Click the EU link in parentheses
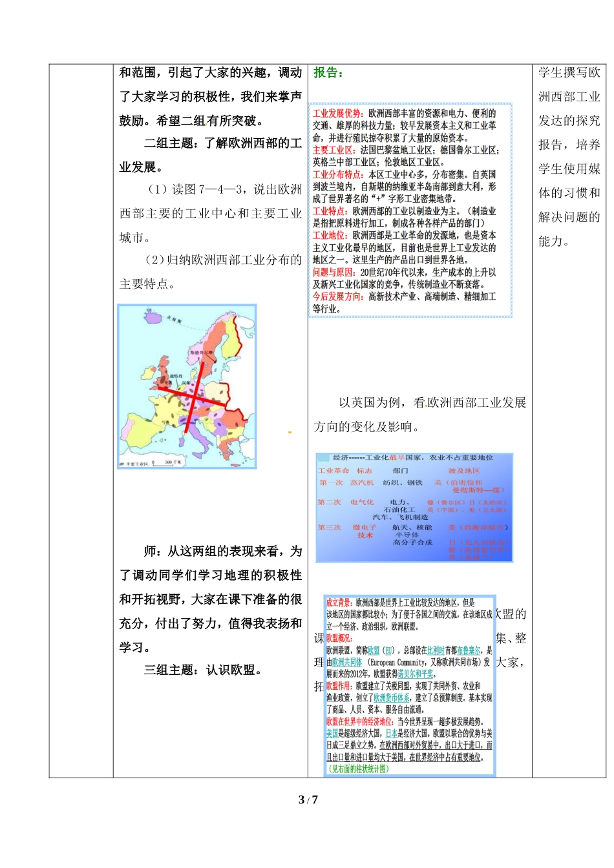This screenshot has width=614, height=868. pyautogui.click(x=388, y=650)
